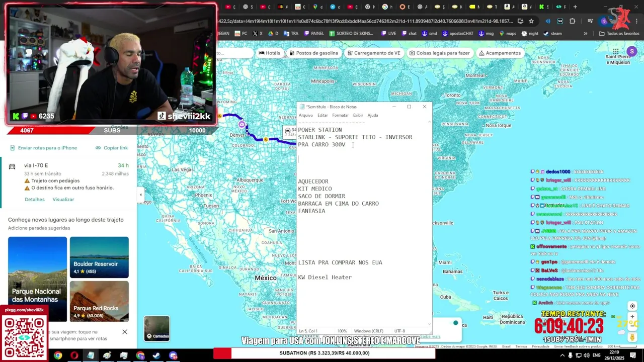Open the Coisas legais para fazer chip
This screenshot has width=644, height=362.
tap(440, 53)
